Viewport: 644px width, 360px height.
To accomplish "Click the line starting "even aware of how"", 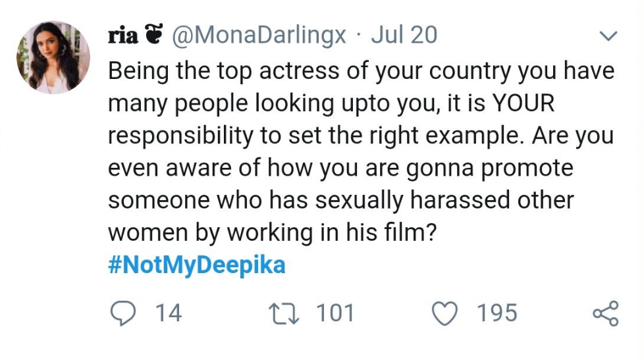I will (x=340, y=168).
